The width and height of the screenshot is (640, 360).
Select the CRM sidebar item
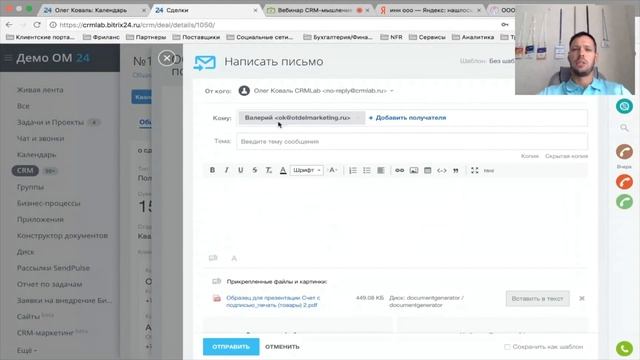[x=25, y=171]
